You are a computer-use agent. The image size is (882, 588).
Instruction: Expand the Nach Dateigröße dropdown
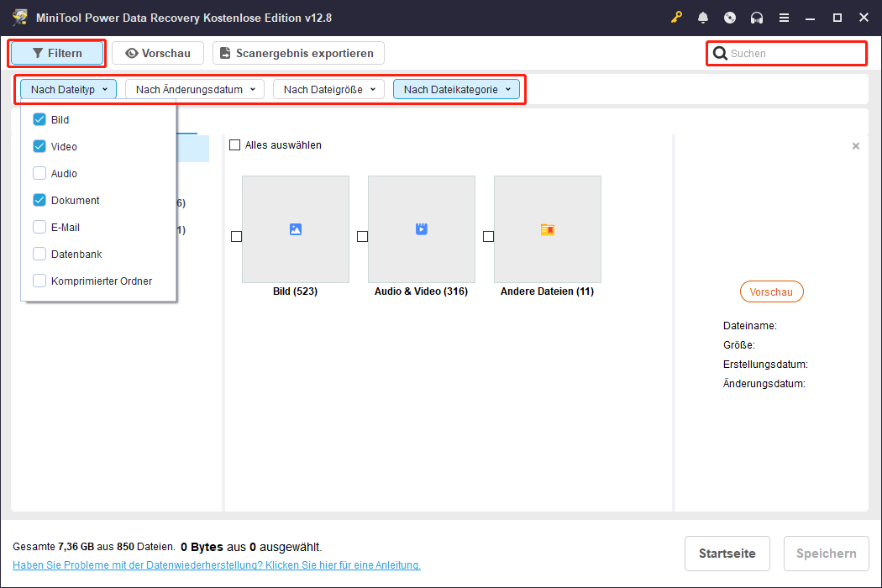pyautogui.click(x=328, y=88)
